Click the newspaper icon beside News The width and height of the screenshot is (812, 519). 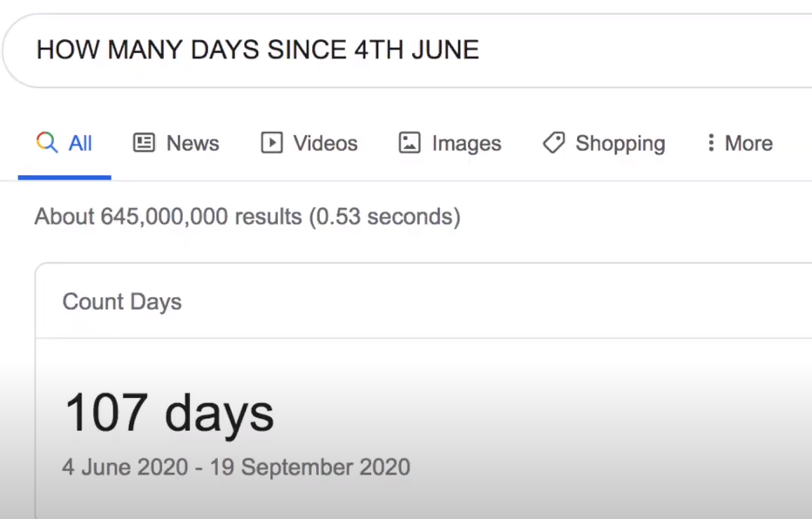pyautogui.click(x=144, y=143)
